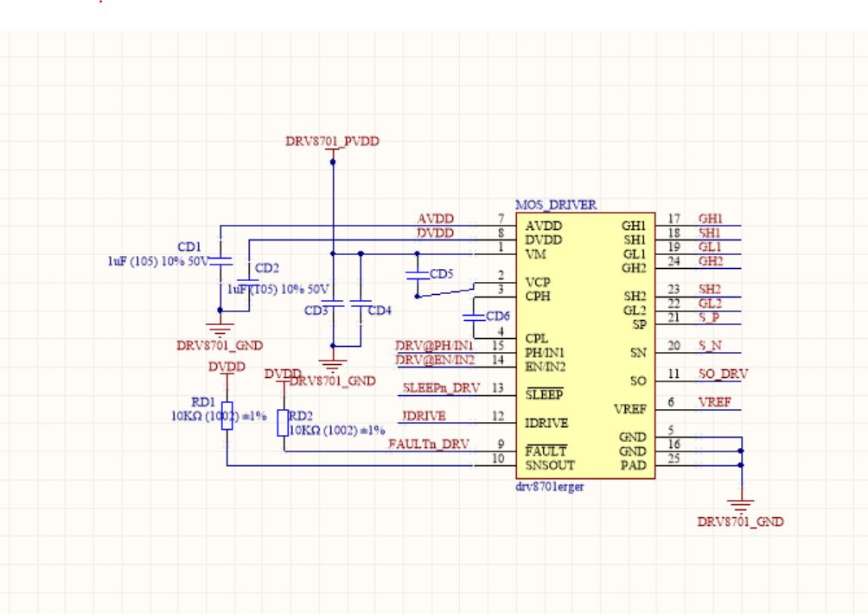Screen dimensions: 868x614
Task: Select the red DVDD net label beside pin 8
Action: pos(436,233)
